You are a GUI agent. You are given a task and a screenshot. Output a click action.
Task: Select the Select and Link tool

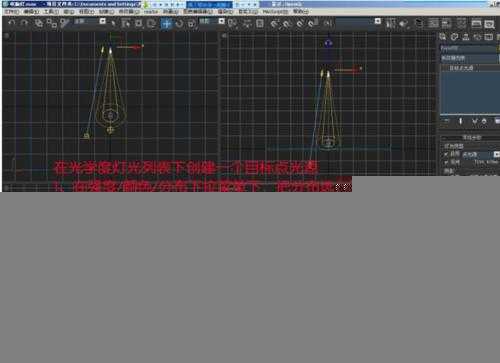point(39,23)
